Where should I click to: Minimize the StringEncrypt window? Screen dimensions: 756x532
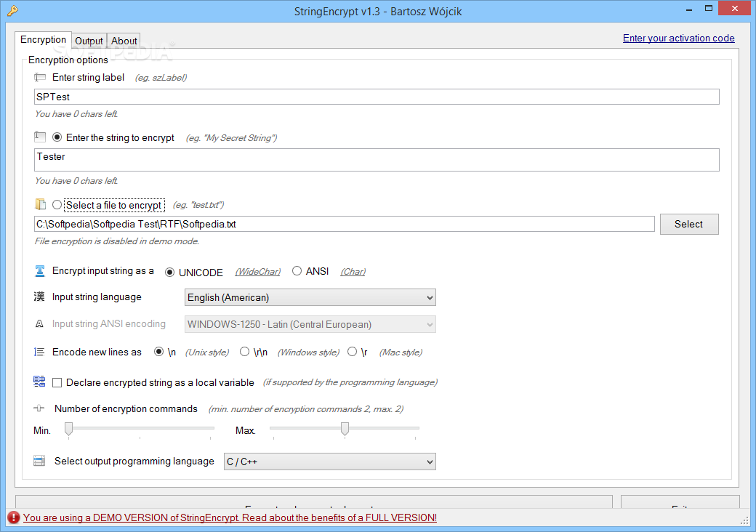689,9
